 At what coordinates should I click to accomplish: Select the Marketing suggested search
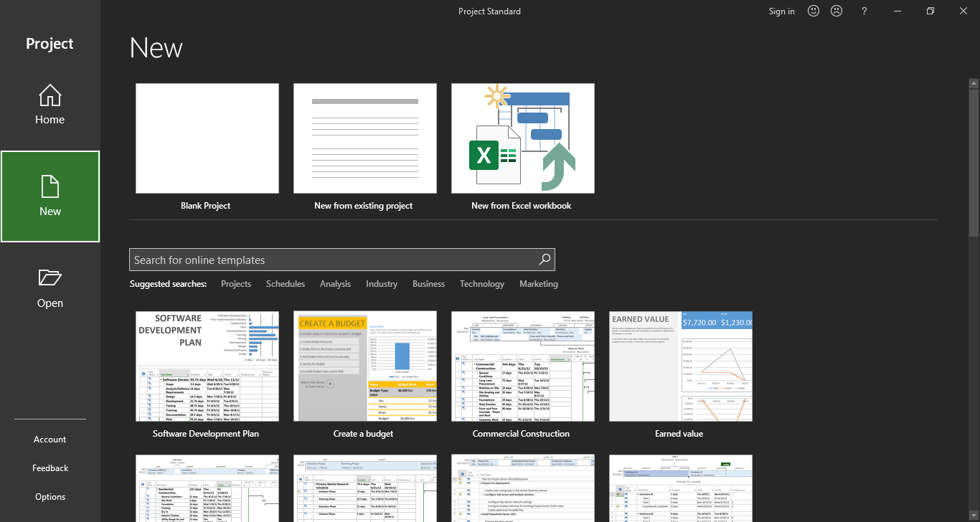[x=538, y=284]
